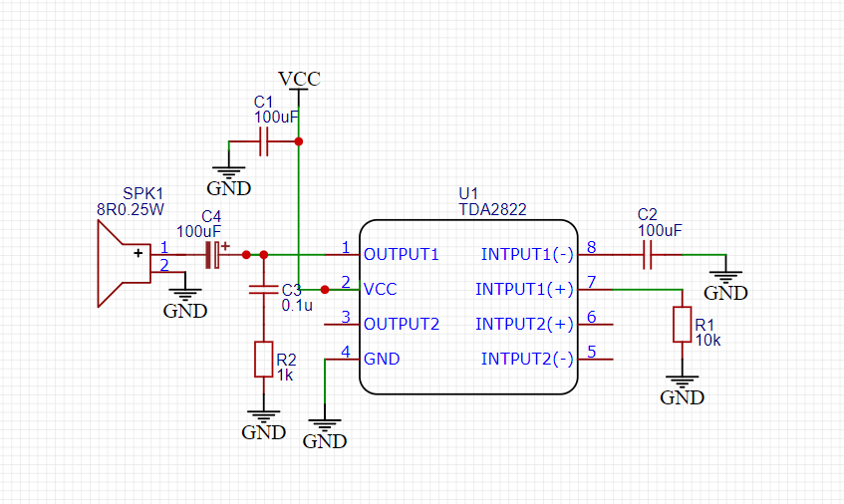
Task: Click the 1k value of R2
Action: pyautogui.click(x=285, y=375)
